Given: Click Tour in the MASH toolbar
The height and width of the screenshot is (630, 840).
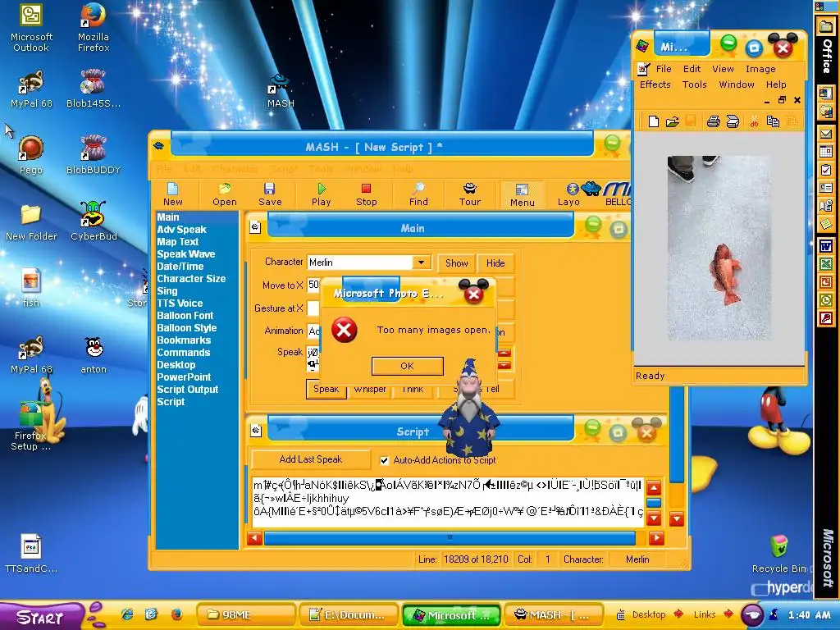Looking at the screenshot, I should [470, 194].
